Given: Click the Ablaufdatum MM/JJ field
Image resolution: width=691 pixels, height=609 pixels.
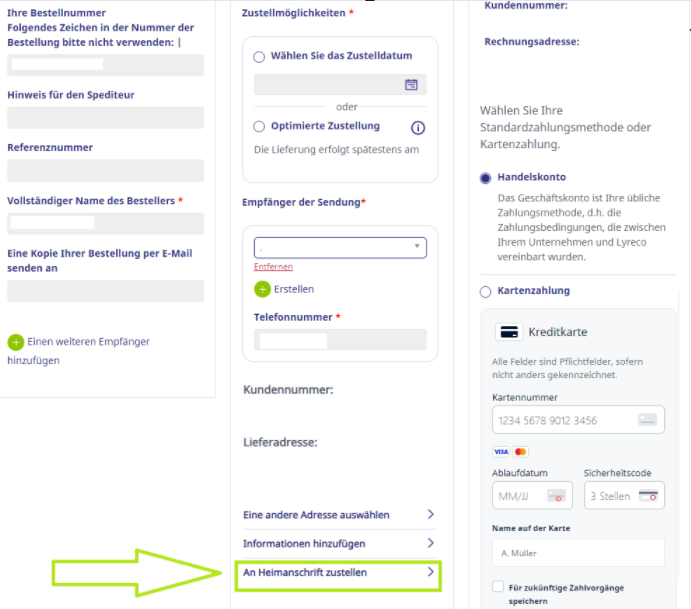Looking at the screenshot, I should click(x=532, y=496).
